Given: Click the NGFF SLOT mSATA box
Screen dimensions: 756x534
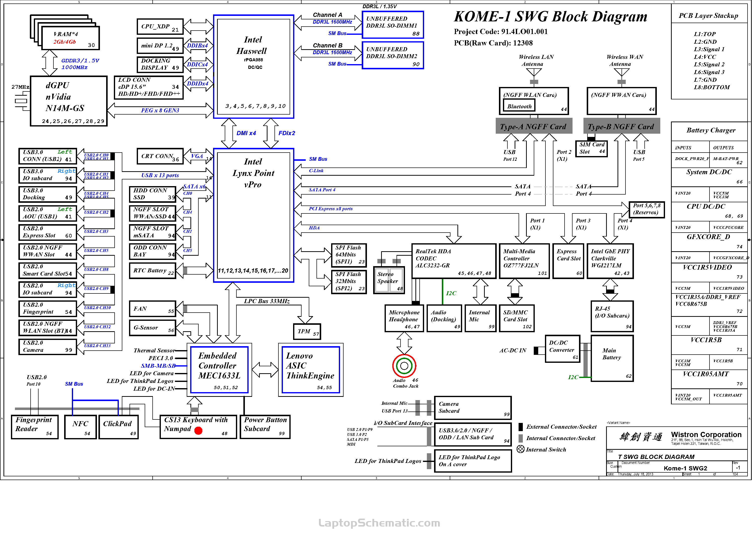Looking at the screenshot, I should [152, 232].
